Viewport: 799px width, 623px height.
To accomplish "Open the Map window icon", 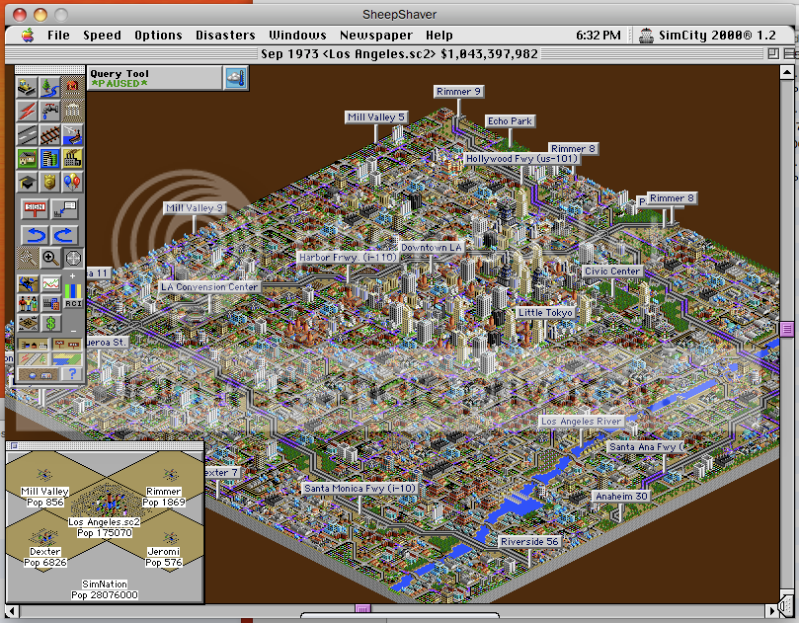I will [x=27, y=283].
